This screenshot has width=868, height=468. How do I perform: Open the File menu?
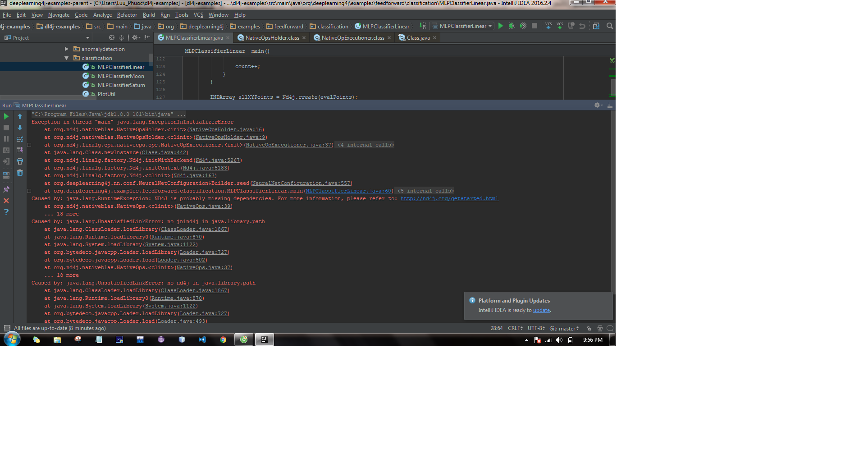[6, 15]
